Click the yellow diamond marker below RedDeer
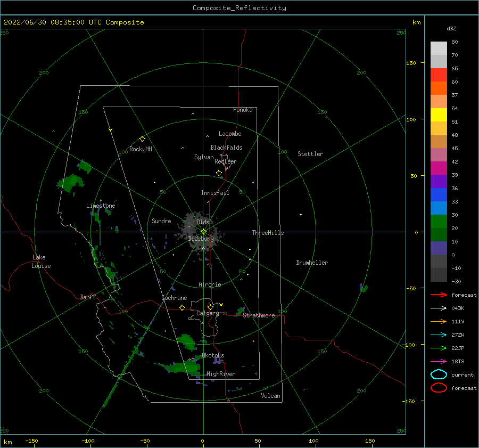This screenshot has width=479, height=448. tap(219, 173)
